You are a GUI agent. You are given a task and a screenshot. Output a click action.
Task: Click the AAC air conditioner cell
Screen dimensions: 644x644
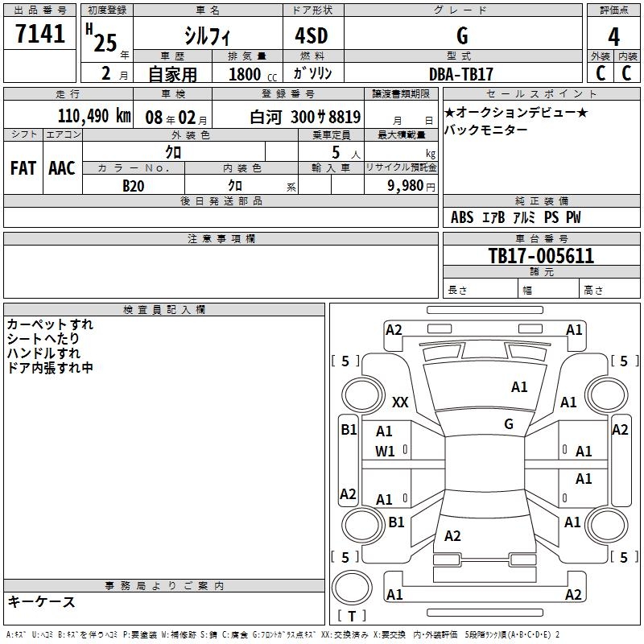click(x=62, y=168)
